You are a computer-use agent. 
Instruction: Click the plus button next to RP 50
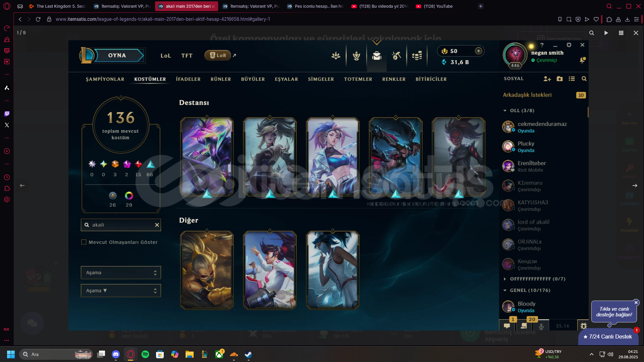(479, 51)
